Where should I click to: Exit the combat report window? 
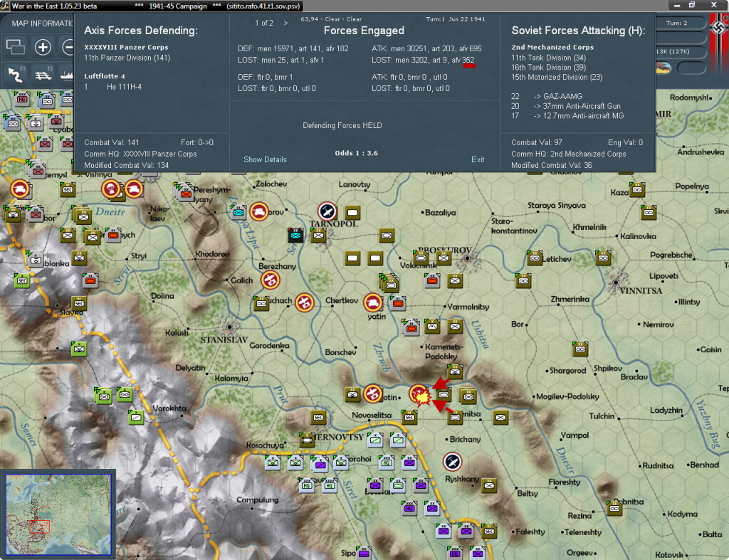pos(478,159)
